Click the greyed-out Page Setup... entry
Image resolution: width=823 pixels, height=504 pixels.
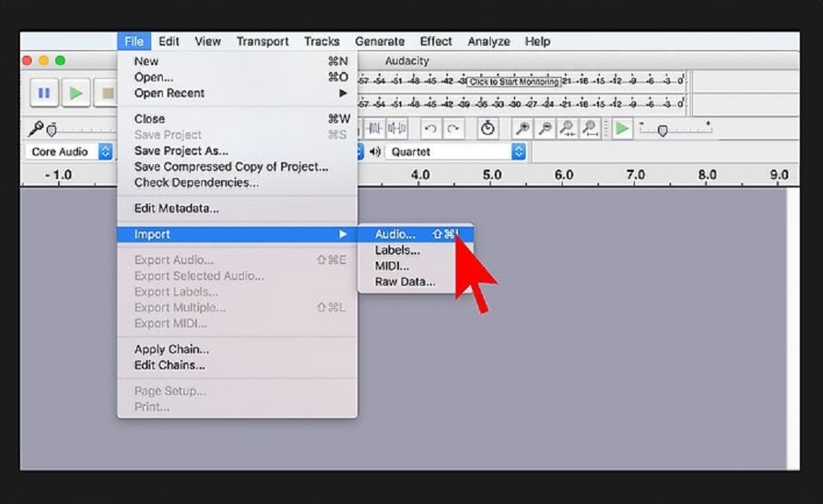coord(237,391)
